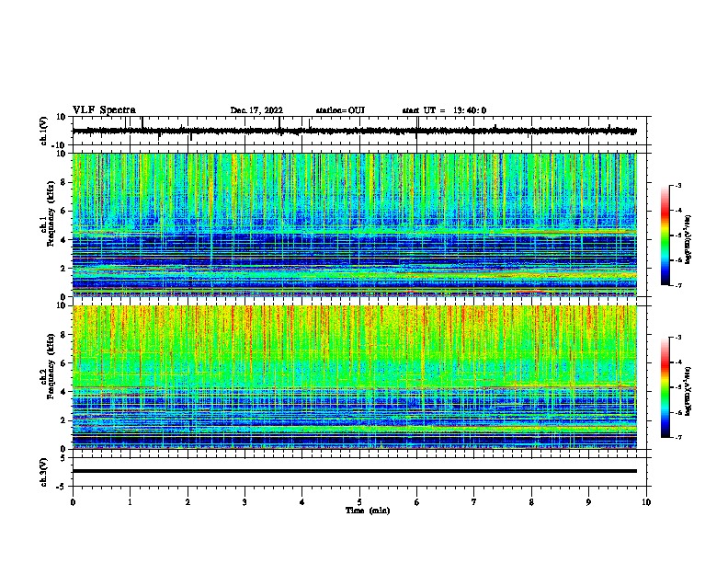Viewport: 728px width, 563px height.
Task: Click time axis tick label "5"
Action: [x=359, y=502]
